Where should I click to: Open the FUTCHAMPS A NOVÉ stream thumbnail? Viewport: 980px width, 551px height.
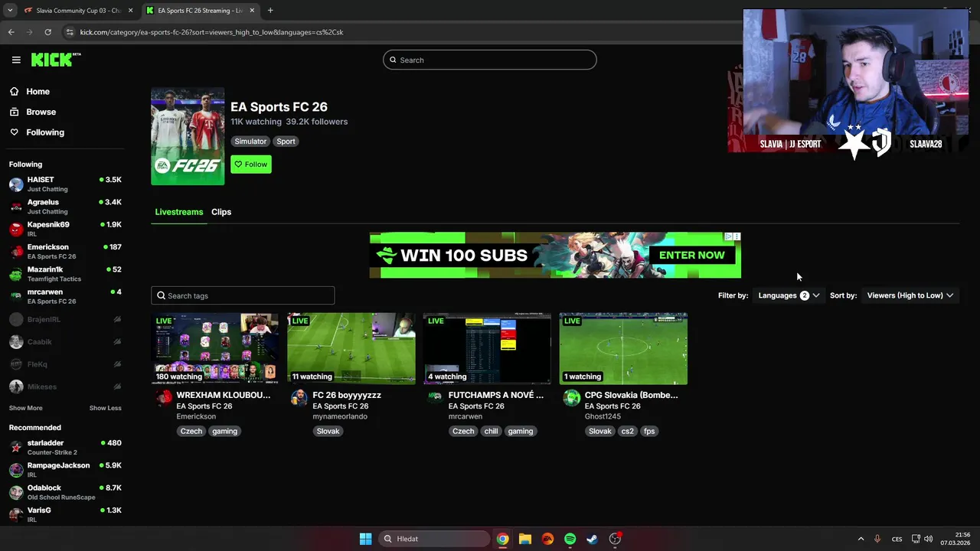tap(487, 348)
